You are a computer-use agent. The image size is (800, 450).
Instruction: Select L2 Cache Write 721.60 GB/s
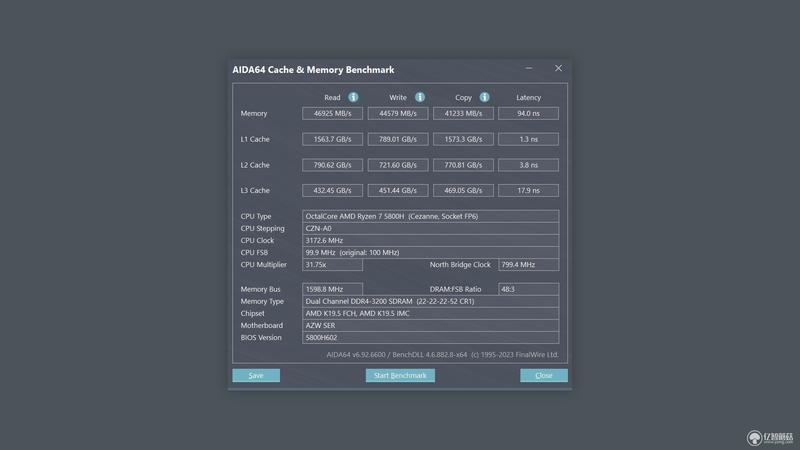[398, 165]
